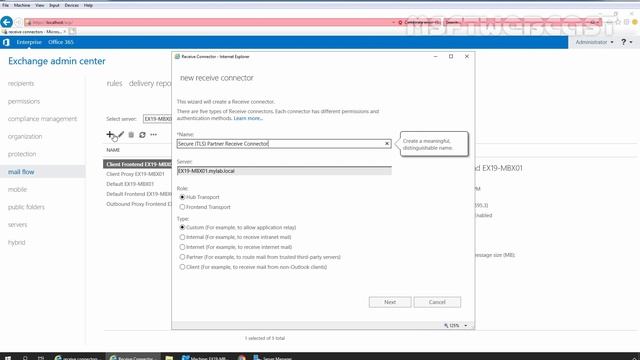Open the zoom level dropdown arrow

tap(466, 326)
